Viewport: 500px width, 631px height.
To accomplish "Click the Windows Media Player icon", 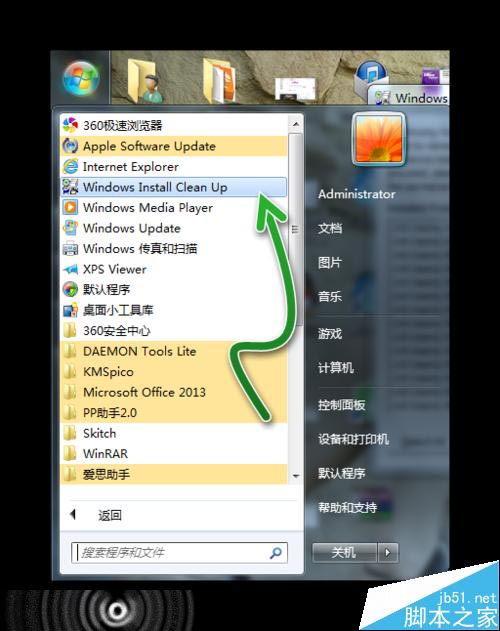I will click(70, 207).
